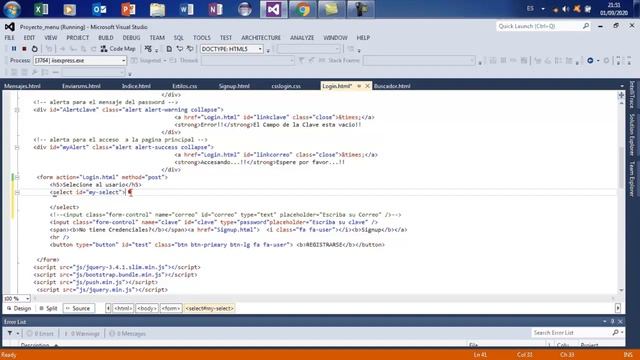Click the Windows Start orb
The image size is (640, 360).
[12, 9]
